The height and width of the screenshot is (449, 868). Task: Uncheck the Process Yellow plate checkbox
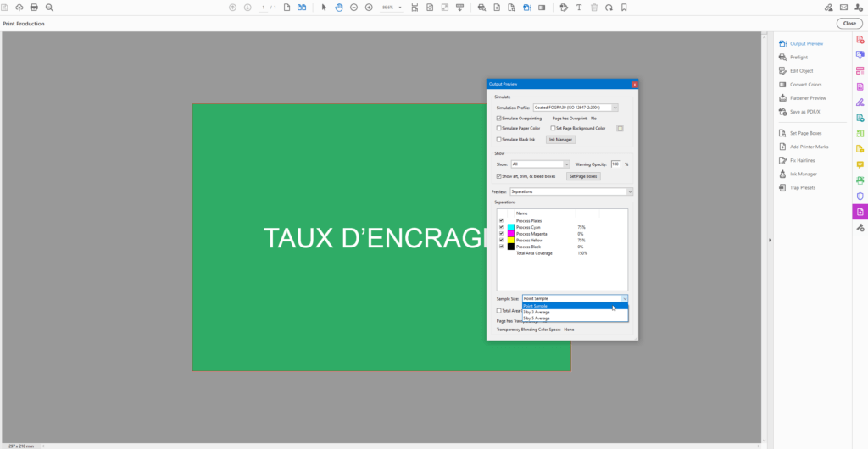pos(501,241)
